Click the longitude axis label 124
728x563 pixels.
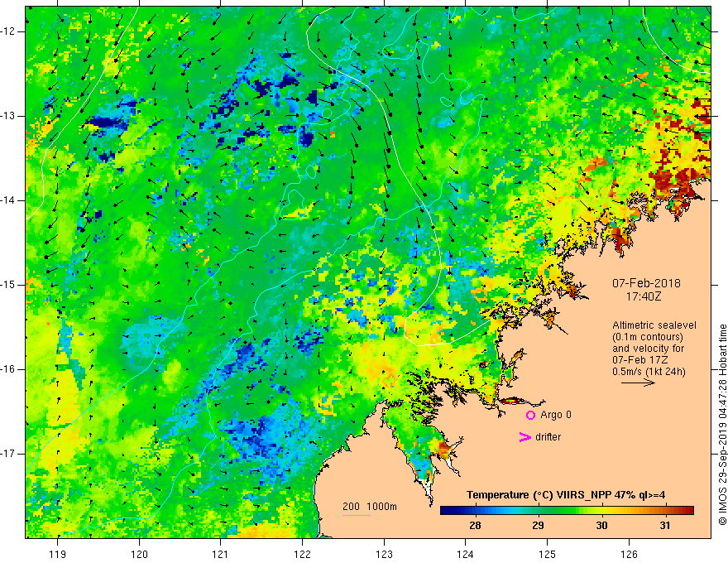(465, 554)
